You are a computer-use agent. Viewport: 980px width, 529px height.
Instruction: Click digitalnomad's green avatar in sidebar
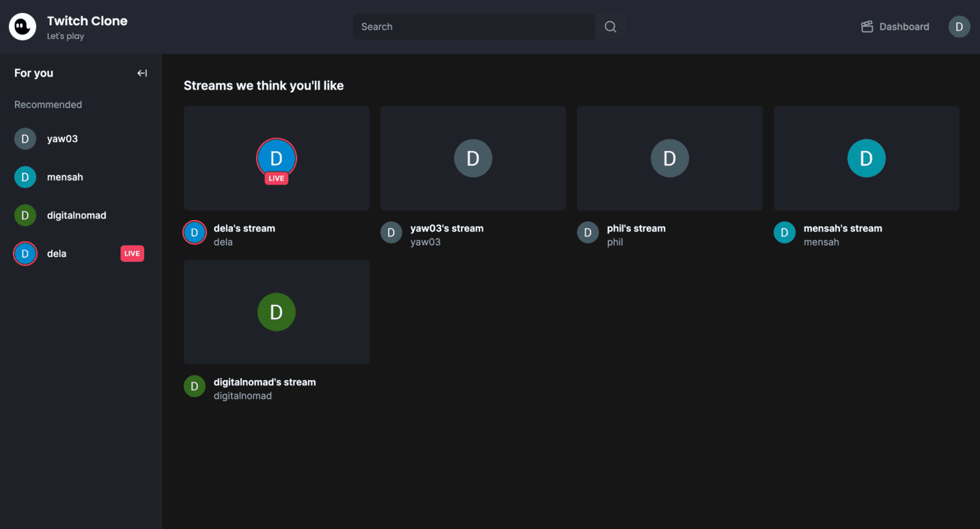[25, 215]
